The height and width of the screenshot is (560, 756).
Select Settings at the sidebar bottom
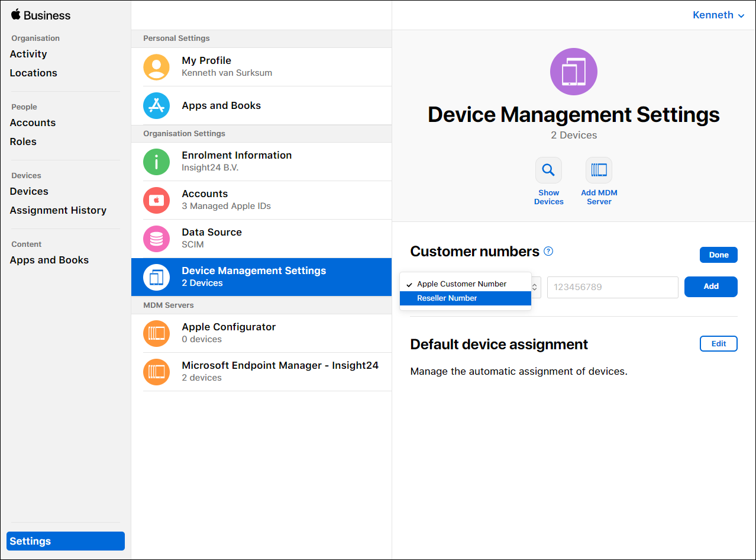(x=66, y=541)
